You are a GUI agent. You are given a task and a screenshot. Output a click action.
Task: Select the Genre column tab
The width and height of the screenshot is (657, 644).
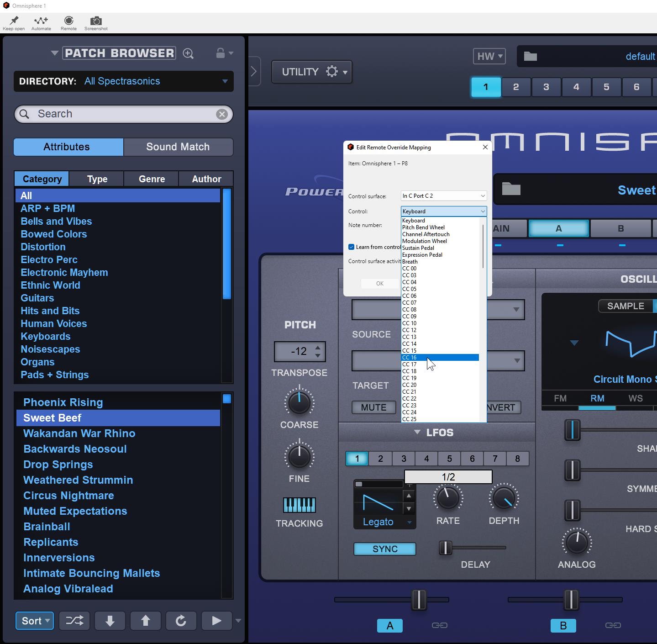pos(152,179)
